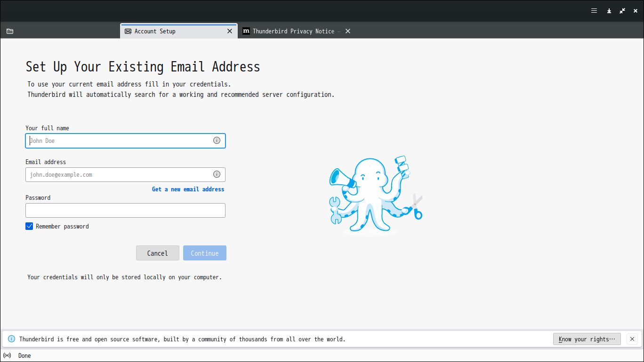This screenshot has width=644, height=362.
Task: Click the 'm' favicon on Privacy Notice tab
Action: pyautogui.click(x=246, y=31)
